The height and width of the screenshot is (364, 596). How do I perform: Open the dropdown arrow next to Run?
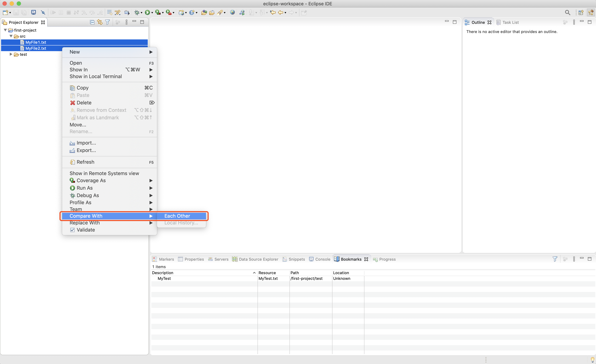152,13
